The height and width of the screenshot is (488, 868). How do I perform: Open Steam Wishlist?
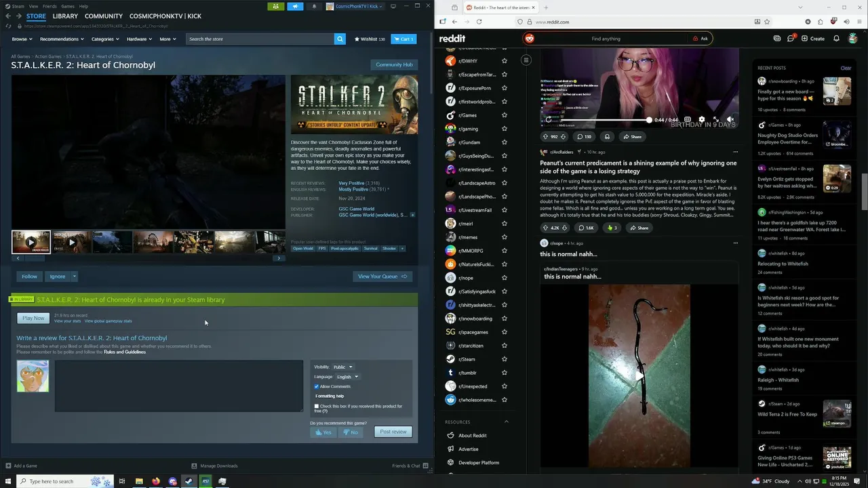(370, 39)
